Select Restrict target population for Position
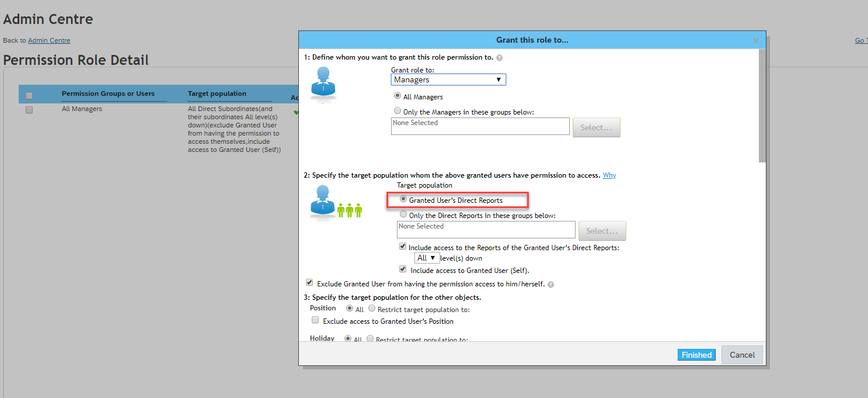The height and width of the screenshot is (398, 868). click(x=372, y=308)
